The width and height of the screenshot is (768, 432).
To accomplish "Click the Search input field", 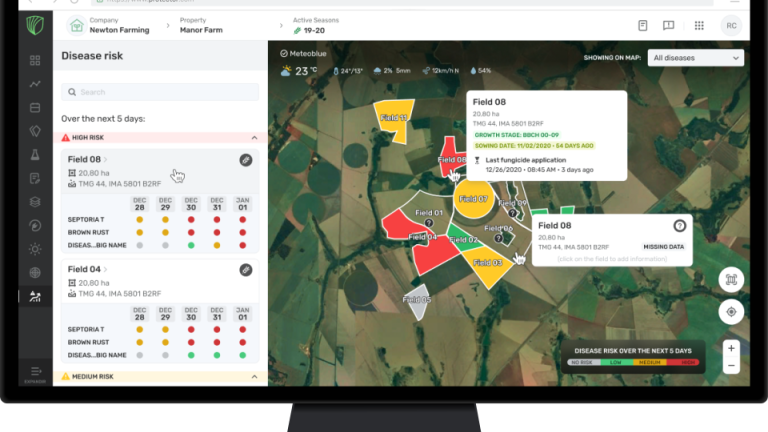I will [x=160, y=92].
